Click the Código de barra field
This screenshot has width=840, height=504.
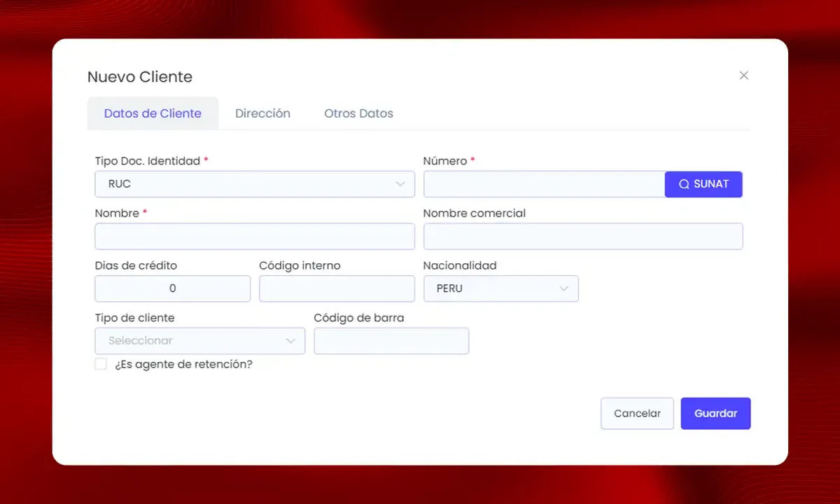391,341
